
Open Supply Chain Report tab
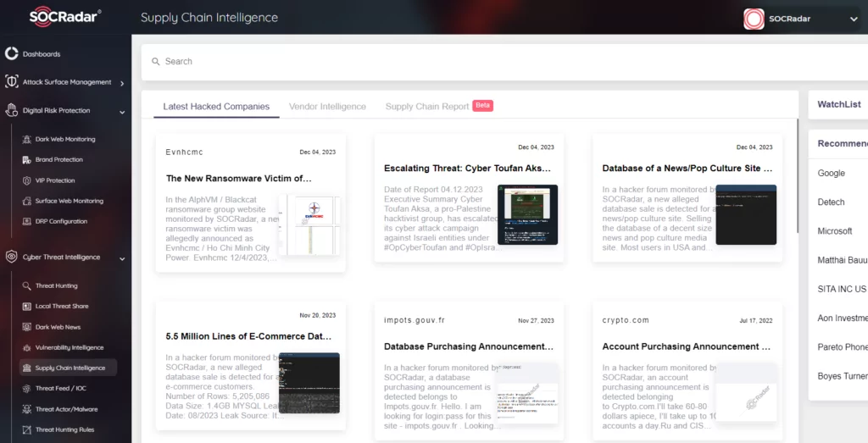click(x=427, y=106)
